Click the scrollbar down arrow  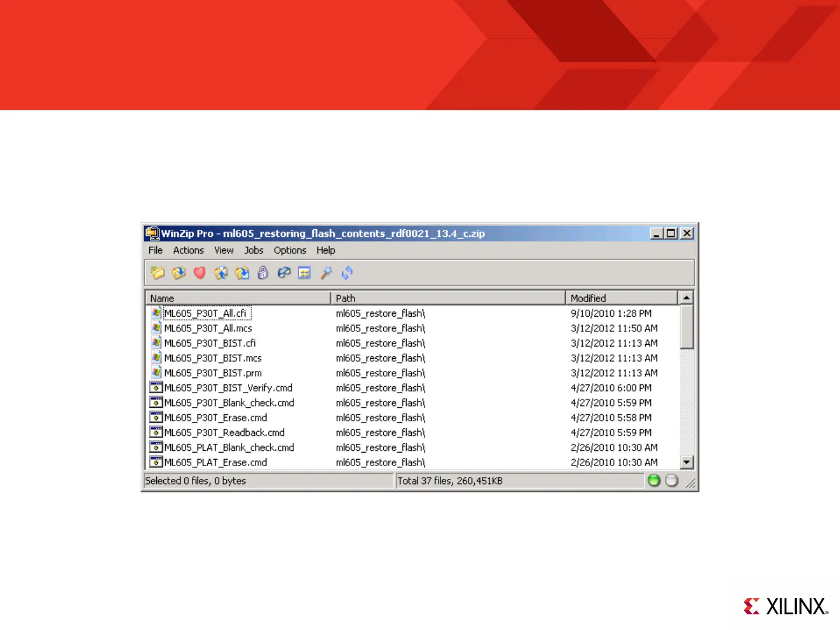tap(687, 462)
